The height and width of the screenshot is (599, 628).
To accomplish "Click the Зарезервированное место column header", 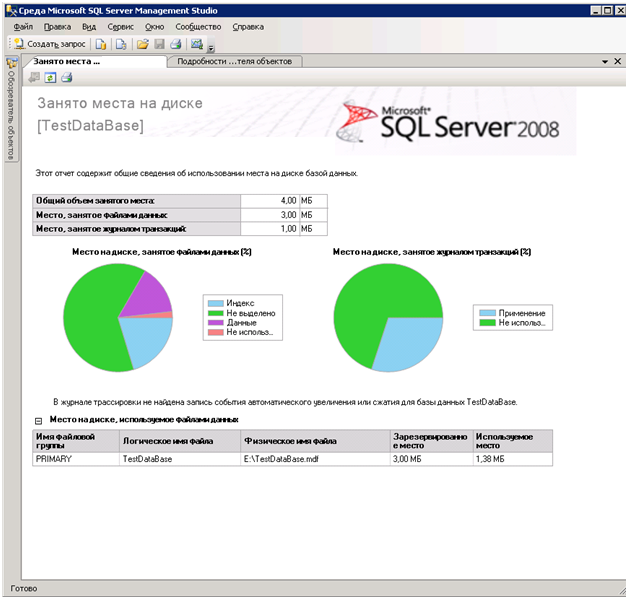I will [x=431, y=441].
